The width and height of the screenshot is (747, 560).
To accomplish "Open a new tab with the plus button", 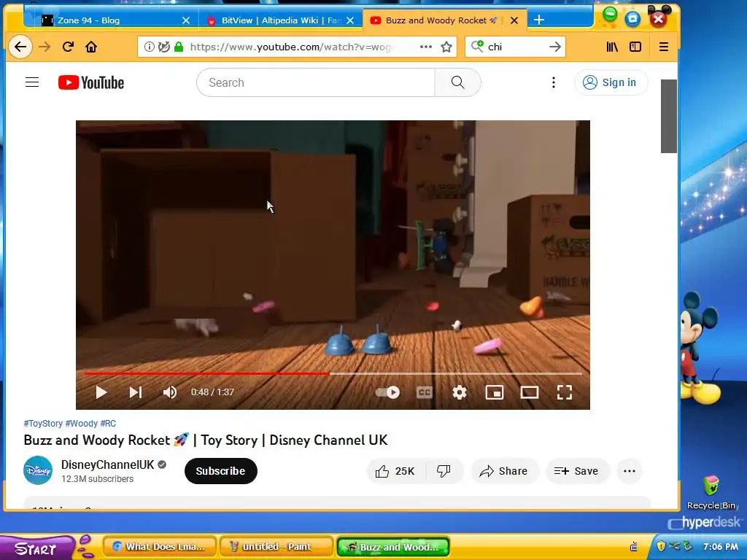I will [539, 20].
